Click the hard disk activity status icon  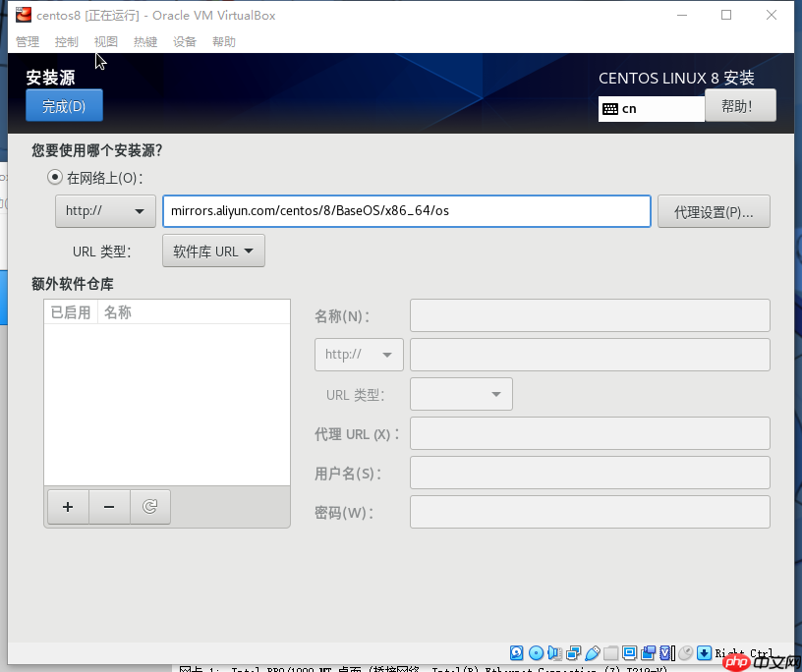pos(516,652)
